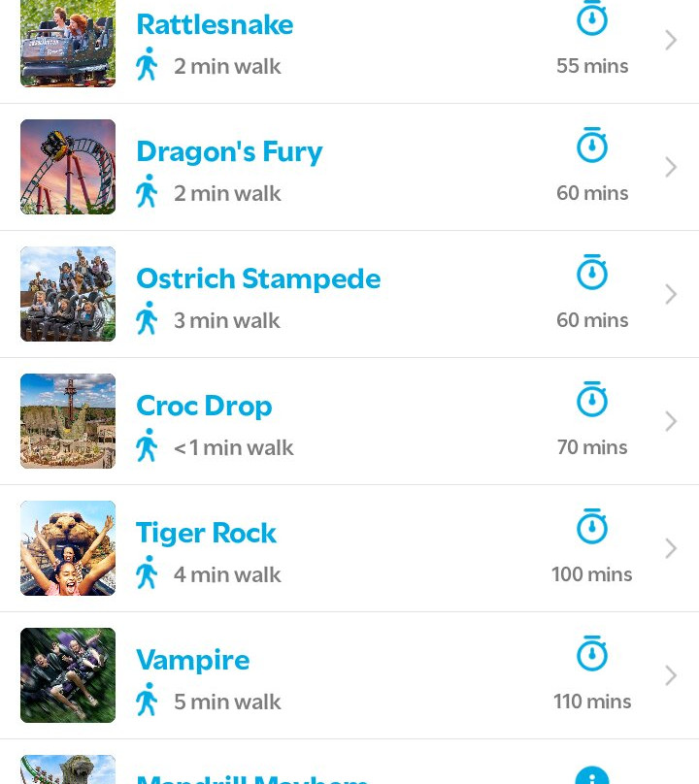Image resolution: width=699 pixels, height=784 pixels.
Task: Tap the walking person icon under Rattlesnake
Action: pyautogui.click(x=147, y=64)
